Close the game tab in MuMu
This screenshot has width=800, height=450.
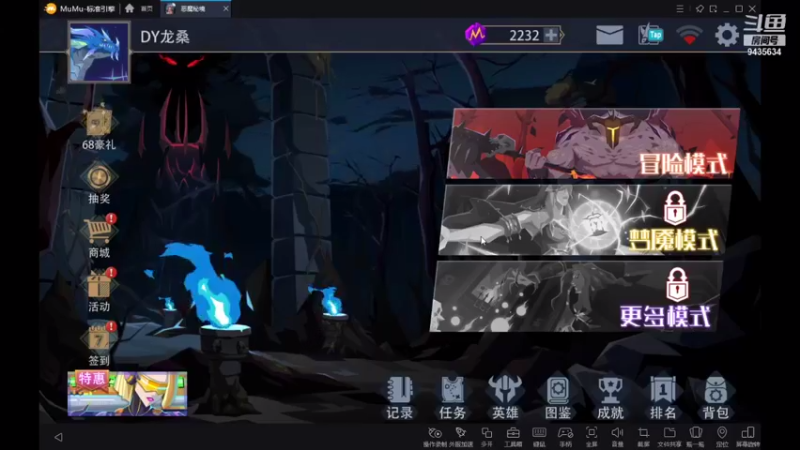[226, 9]
